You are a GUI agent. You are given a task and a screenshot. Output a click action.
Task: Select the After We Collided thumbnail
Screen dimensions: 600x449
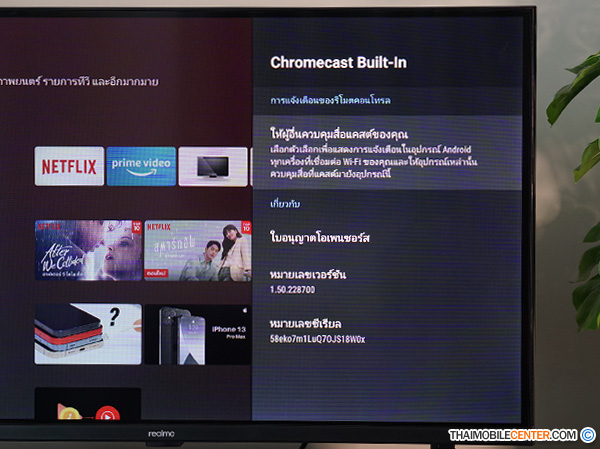88,250
